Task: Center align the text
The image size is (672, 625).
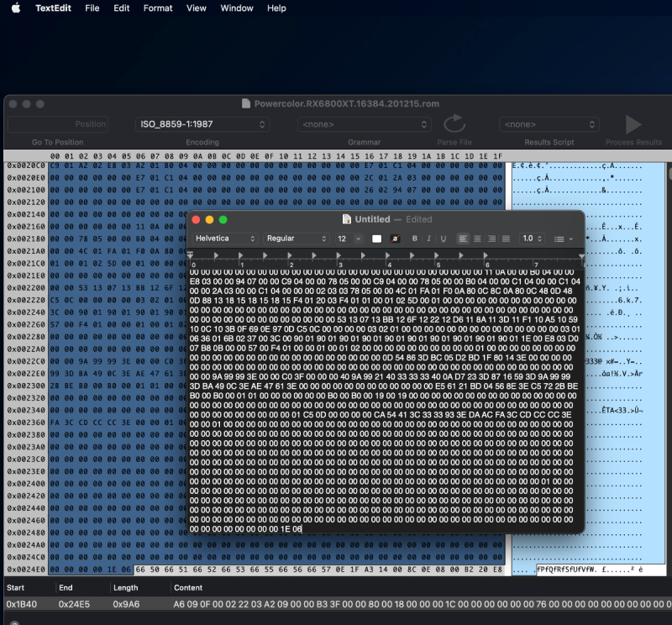Action: tap(477, 239)
